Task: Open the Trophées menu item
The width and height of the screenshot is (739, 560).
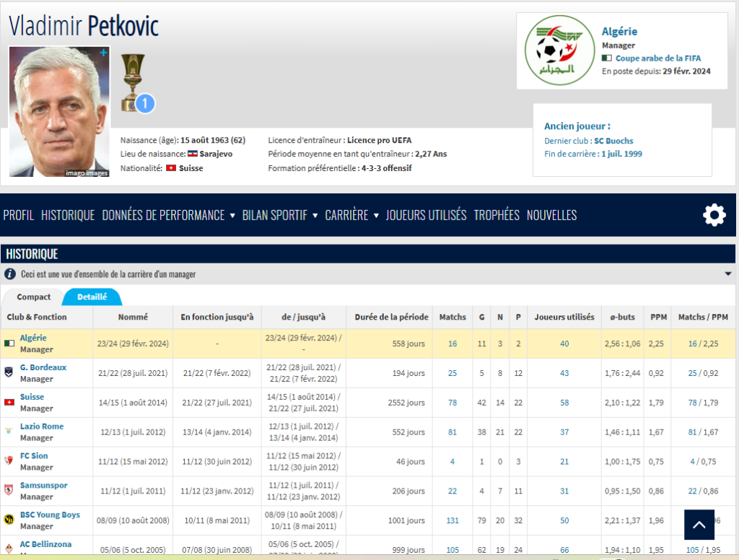Action: [497, 215]
